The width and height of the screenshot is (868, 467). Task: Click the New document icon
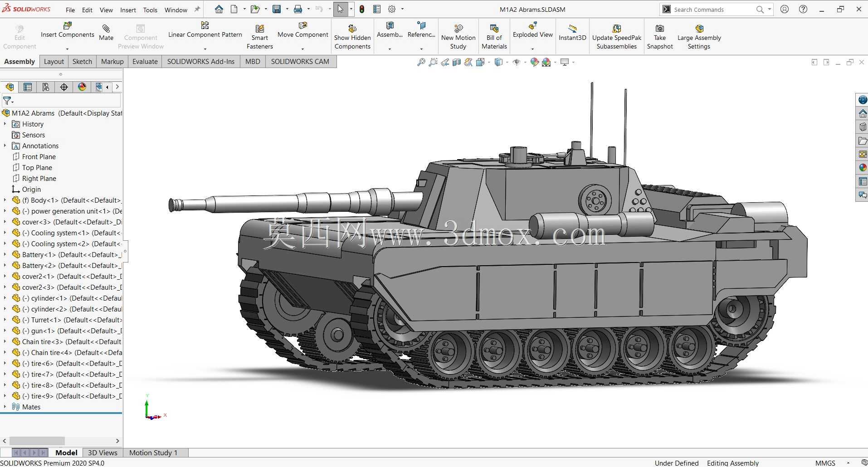pos(234,9)
